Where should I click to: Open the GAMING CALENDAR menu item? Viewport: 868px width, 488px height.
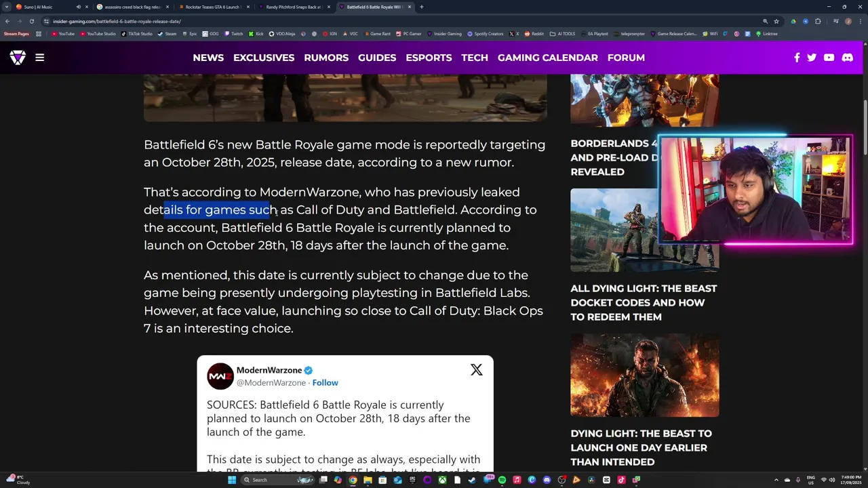point(548,58)
